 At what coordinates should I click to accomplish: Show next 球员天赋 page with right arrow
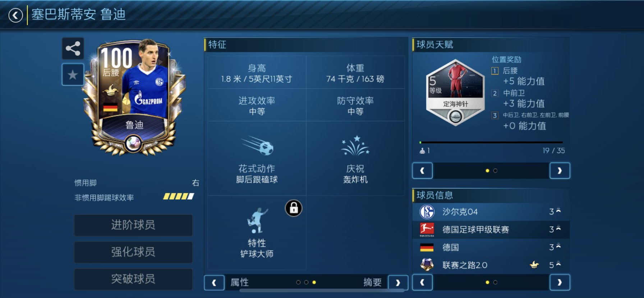point(560,171)
